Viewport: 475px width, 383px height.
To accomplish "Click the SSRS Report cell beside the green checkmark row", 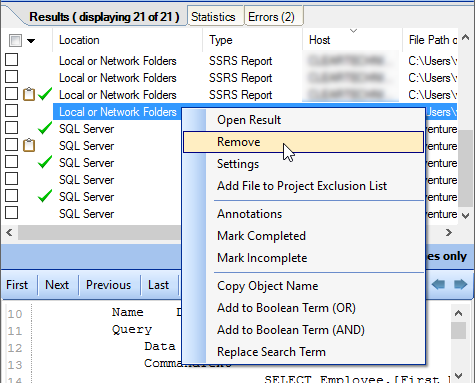I will (x=240, y=95).
